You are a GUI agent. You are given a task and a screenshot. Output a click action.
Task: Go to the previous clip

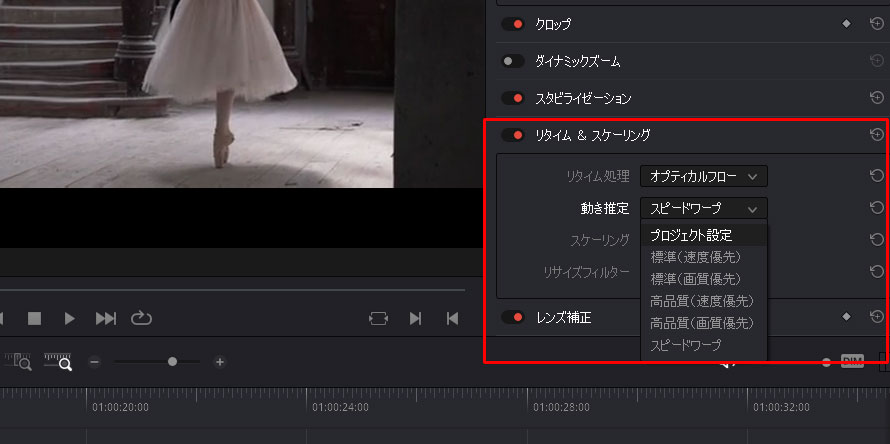pyautogui.click(x=452, y=319)
